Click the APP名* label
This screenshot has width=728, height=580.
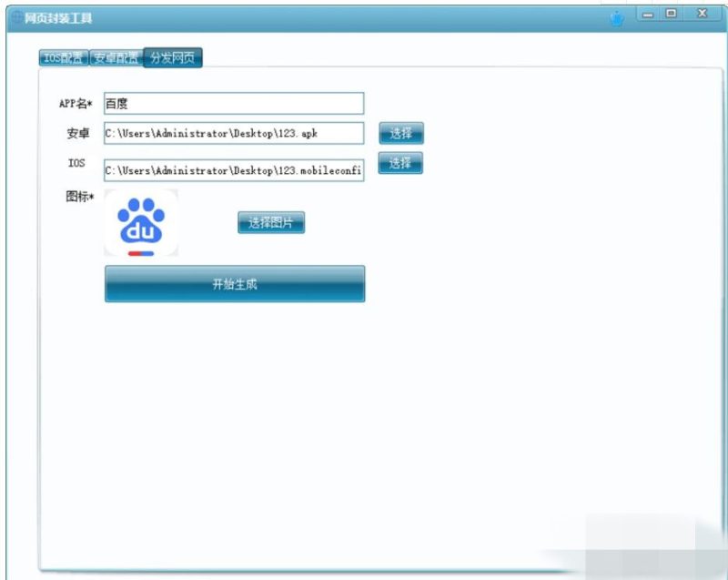[x=76, y=104]
